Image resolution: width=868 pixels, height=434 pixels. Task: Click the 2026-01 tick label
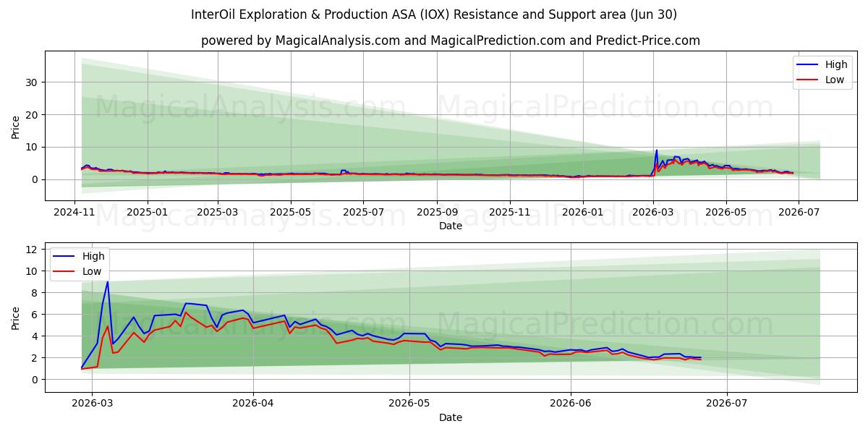582,212
